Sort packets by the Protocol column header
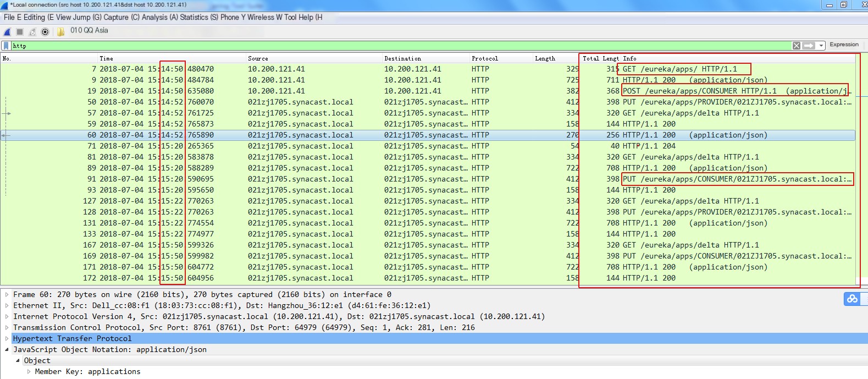 click(484, 58)
